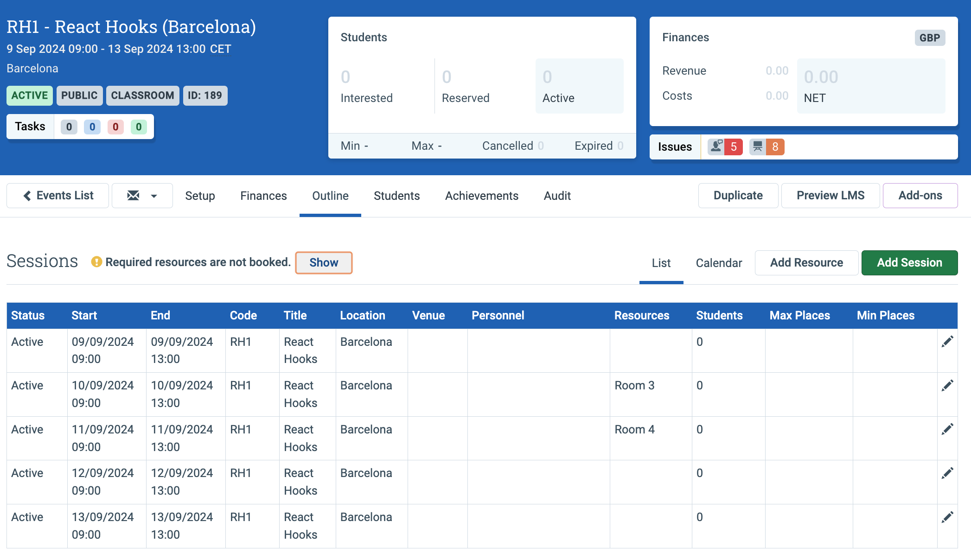The height and width of the screenshot is (560, 971).
Task: Open the Add-ons button
Action: pyautogui.click(x=920, y=196)
